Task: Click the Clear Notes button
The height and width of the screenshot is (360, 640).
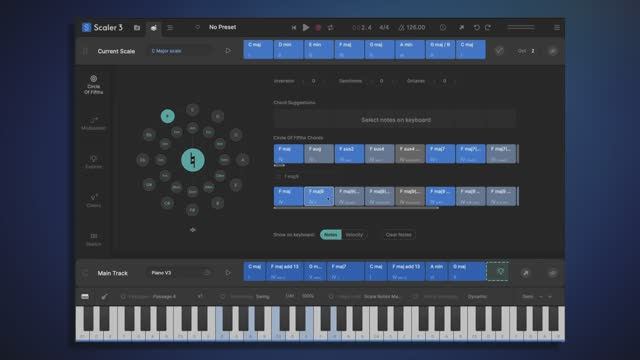Action: pos(399,235)
